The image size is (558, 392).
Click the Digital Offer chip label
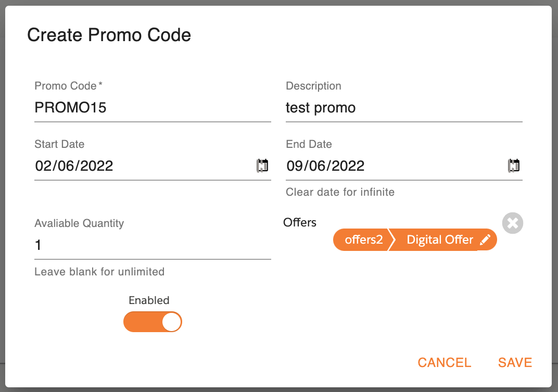click(439, 240)
